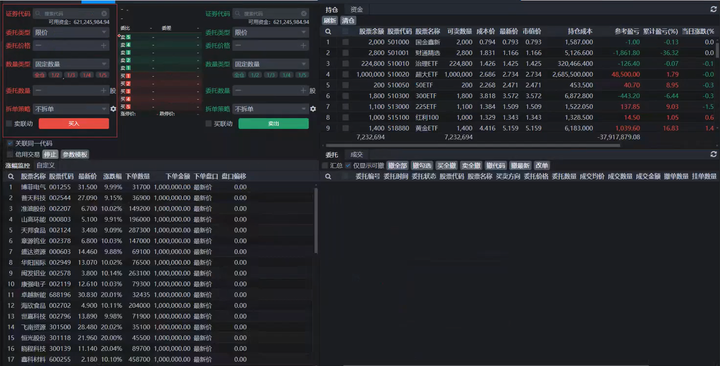The image size is (720, 366).
Task: Clear the buy-side security code search box
Action: [x=104, y=14]
